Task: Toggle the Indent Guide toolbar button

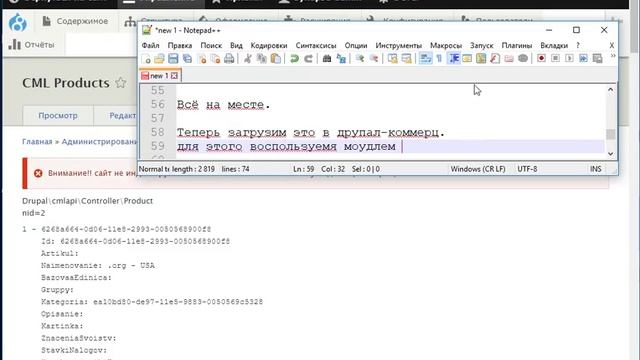Action: pyautogui.click(x=453, y=58)
